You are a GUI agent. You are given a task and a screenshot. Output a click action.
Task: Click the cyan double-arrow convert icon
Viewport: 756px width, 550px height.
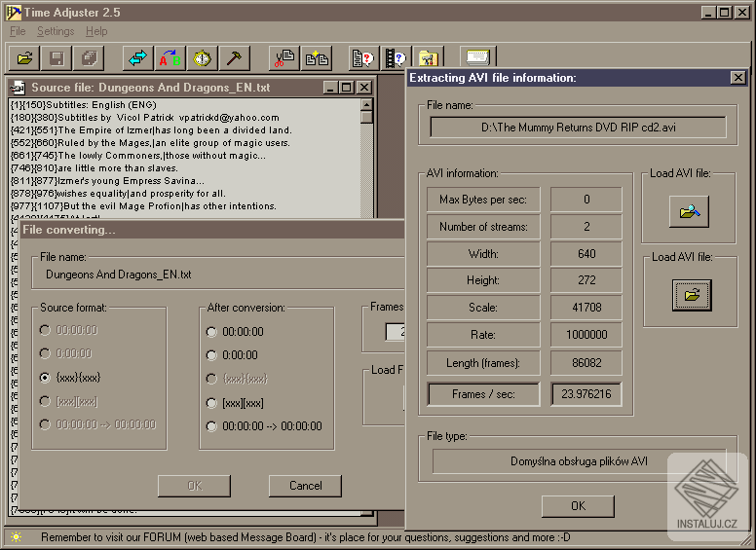[138, 58]
